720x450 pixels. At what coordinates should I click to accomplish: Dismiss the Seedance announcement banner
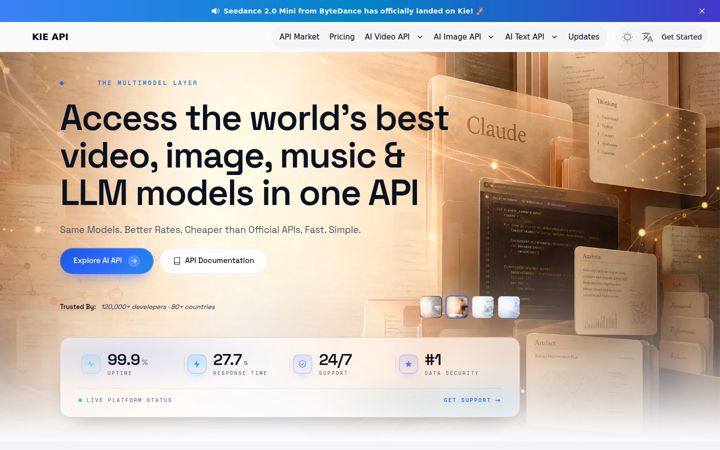point(702,11)
